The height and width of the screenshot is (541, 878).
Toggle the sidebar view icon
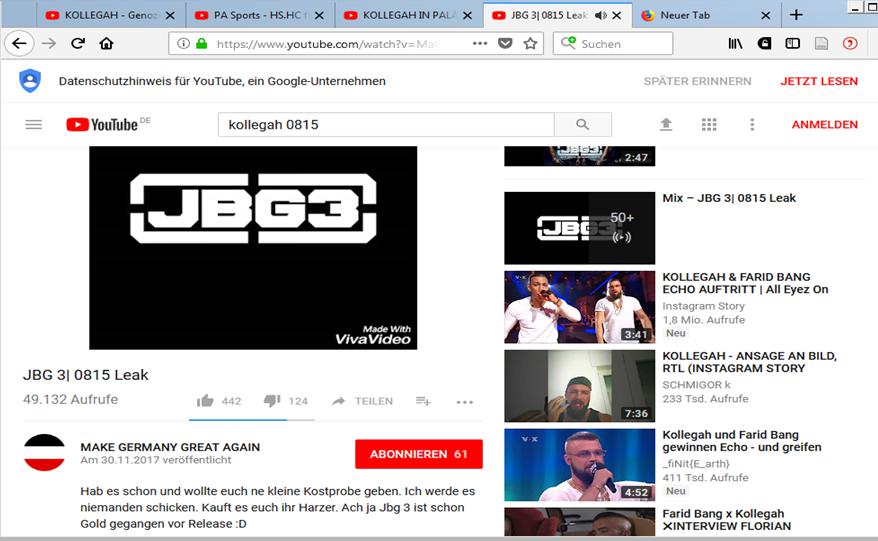click(792, 43)
